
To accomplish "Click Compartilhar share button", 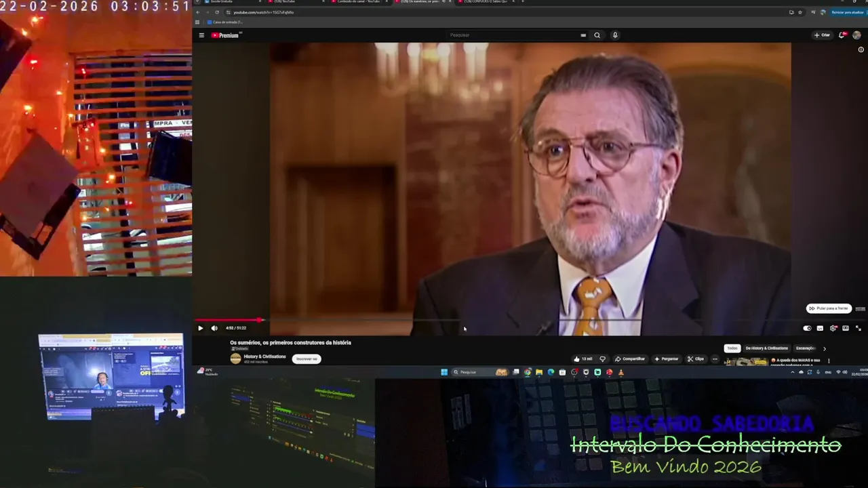I will tap(630, 359).
